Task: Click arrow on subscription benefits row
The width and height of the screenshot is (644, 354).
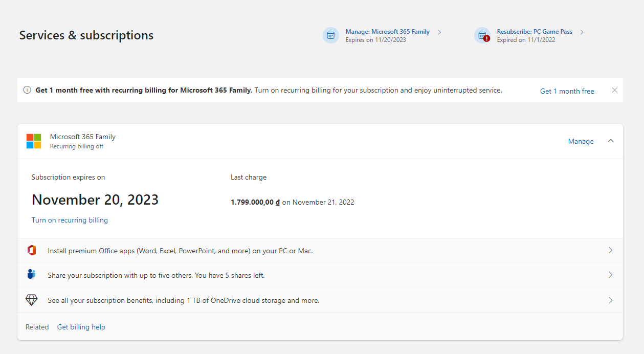Action: point(610,300)
